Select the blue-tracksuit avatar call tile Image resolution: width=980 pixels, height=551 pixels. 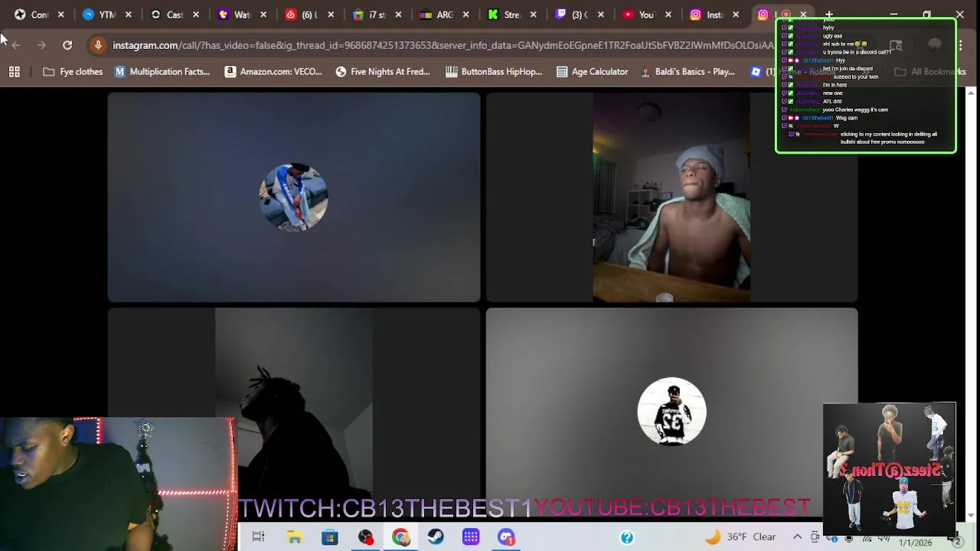tap(294, 197)
